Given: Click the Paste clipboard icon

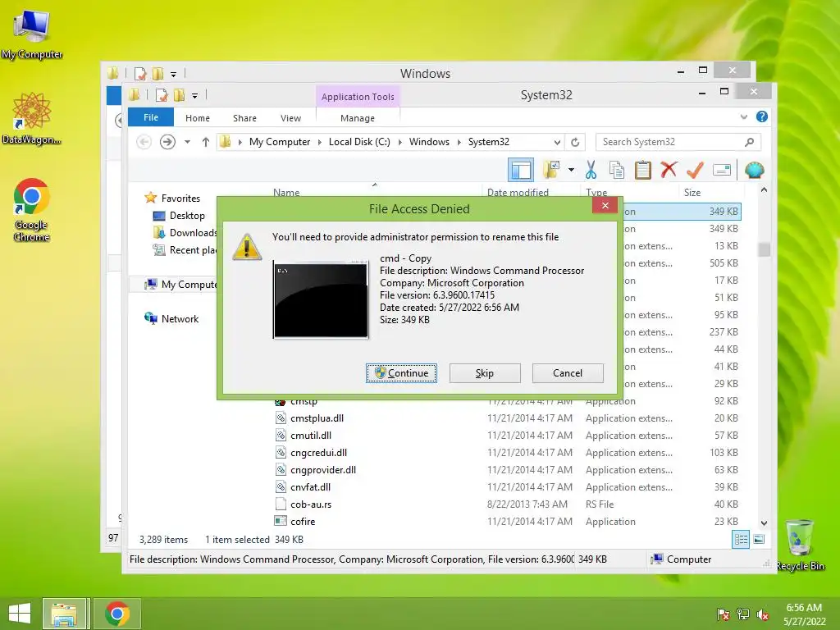Looking at the screenshot, I should tap(642, 171).
